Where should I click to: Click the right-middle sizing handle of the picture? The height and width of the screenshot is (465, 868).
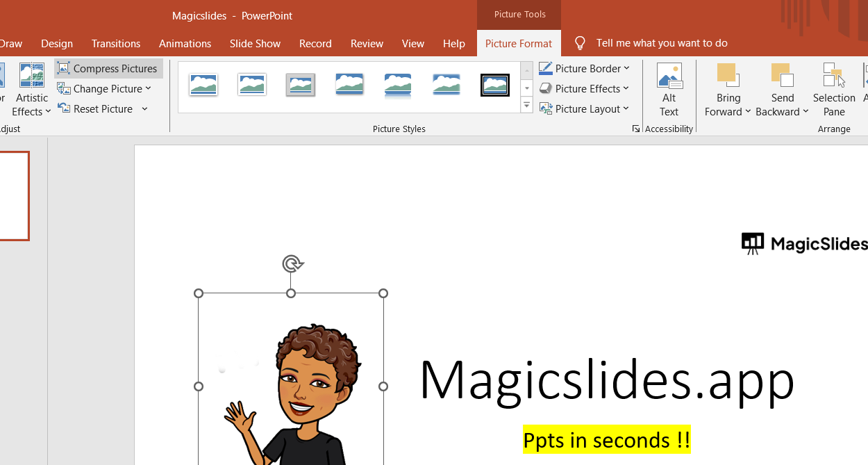click(x=383, y=386)
